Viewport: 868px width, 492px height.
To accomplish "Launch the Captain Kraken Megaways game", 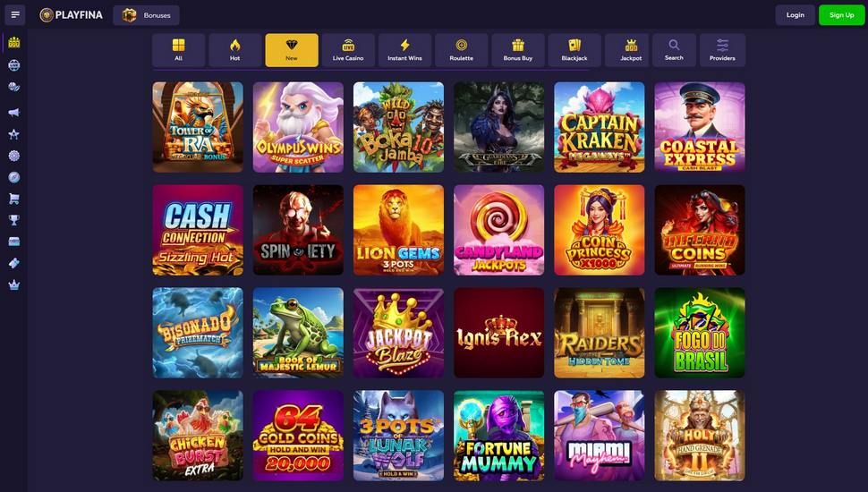I will point(599,127).
